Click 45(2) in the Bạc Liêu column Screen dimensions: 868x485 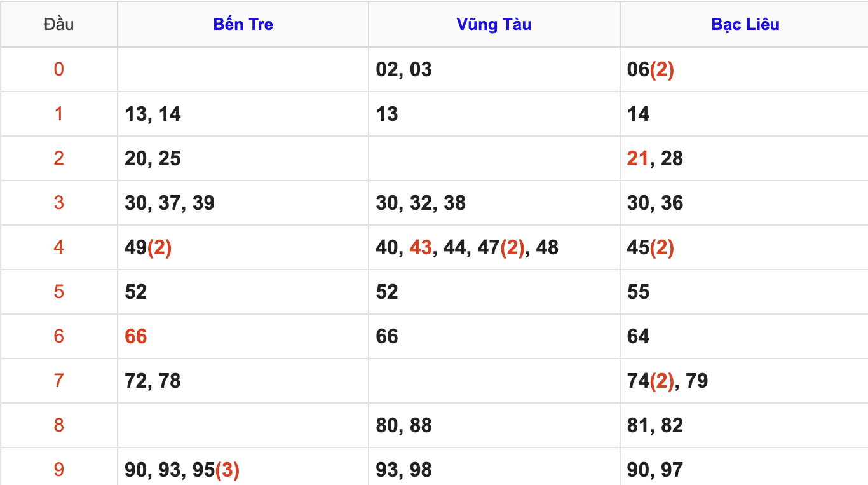point(650,247)
